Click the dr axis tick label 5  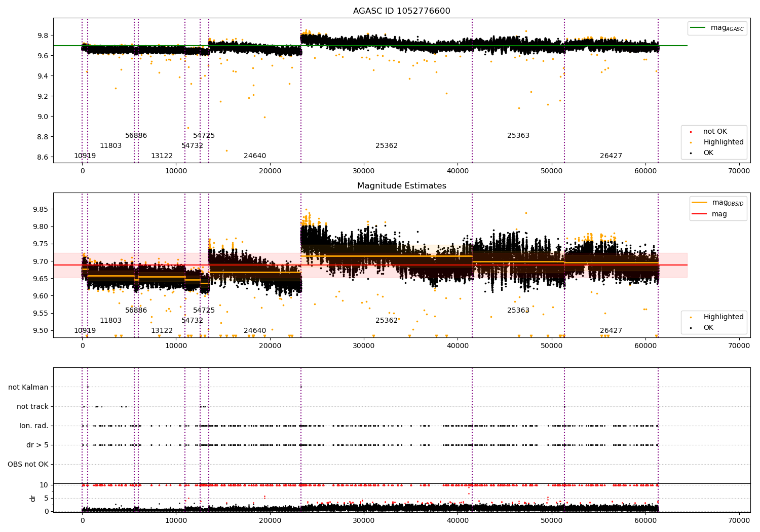click(x=46, y=498)
